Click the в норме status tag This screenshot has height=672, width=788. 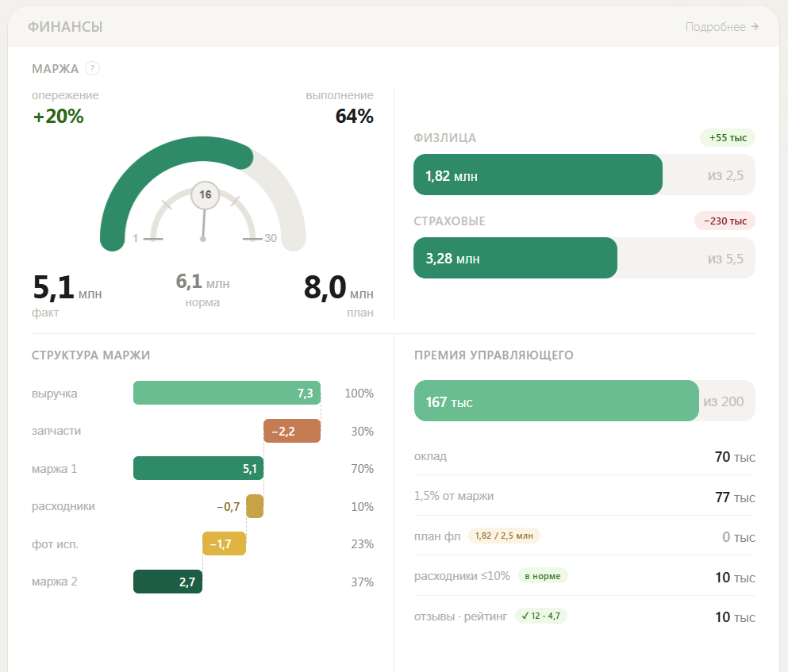(543, 575)
